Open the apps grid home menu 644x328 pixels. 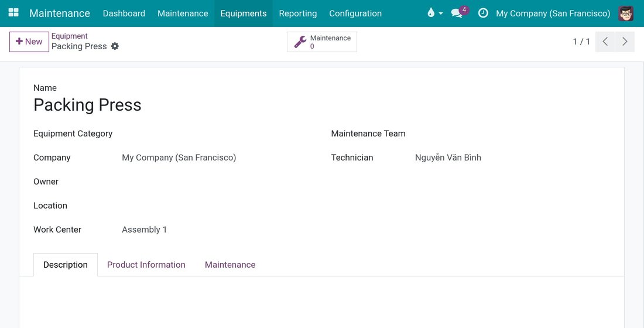point(13,13)
